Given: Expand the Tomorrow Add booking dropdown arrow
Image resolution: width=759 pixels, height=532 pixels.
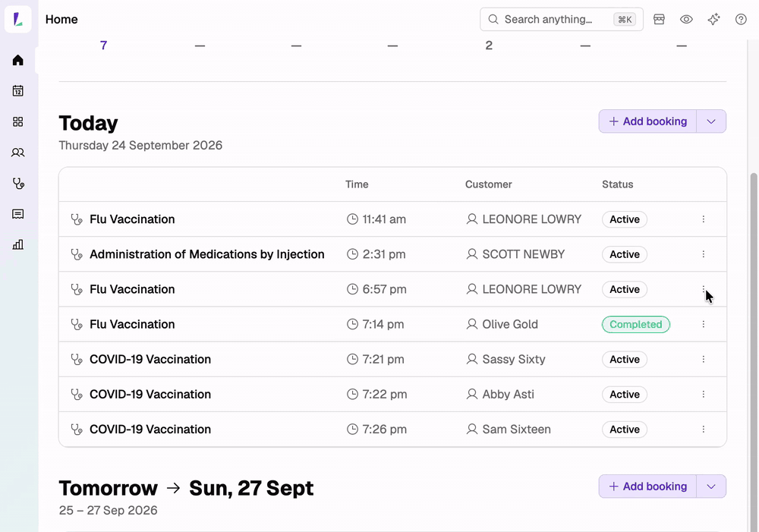Looking at the screenshot, I should pos(711,486).
